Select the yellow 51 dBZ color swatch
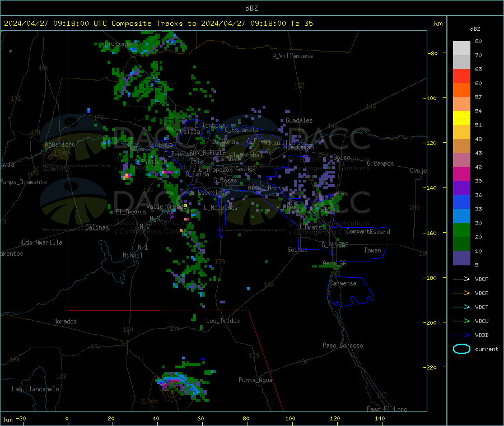This screenshot has width=504, height=426. tap(461, 118)
